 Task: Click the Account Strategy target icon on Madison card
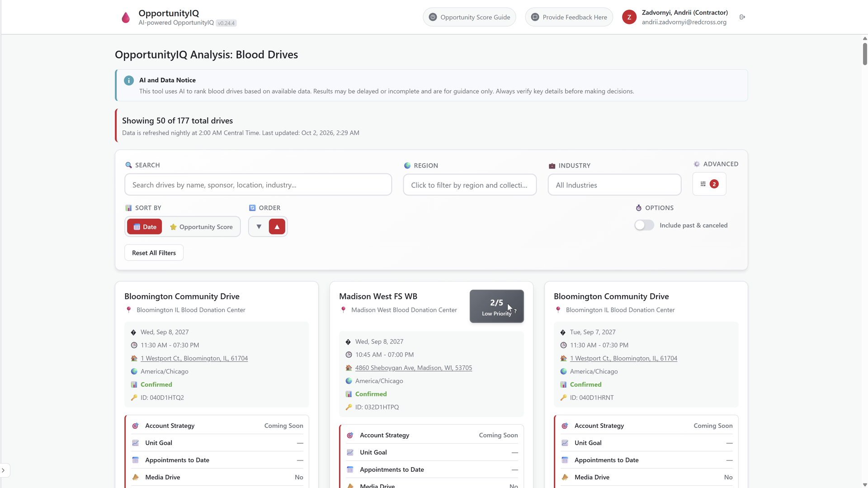coord(350,435)
